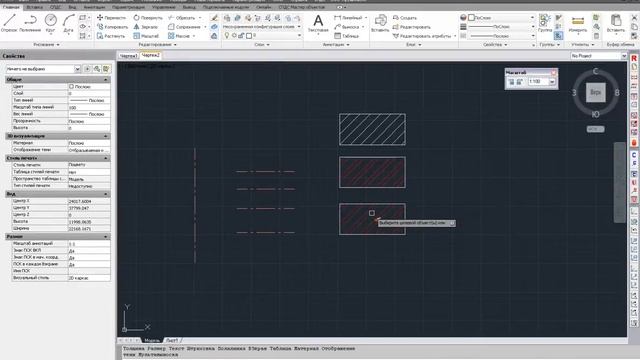Click the Растянуть (stretch) tool
This screenshot has width=640, height=360.
pos(111,36)
